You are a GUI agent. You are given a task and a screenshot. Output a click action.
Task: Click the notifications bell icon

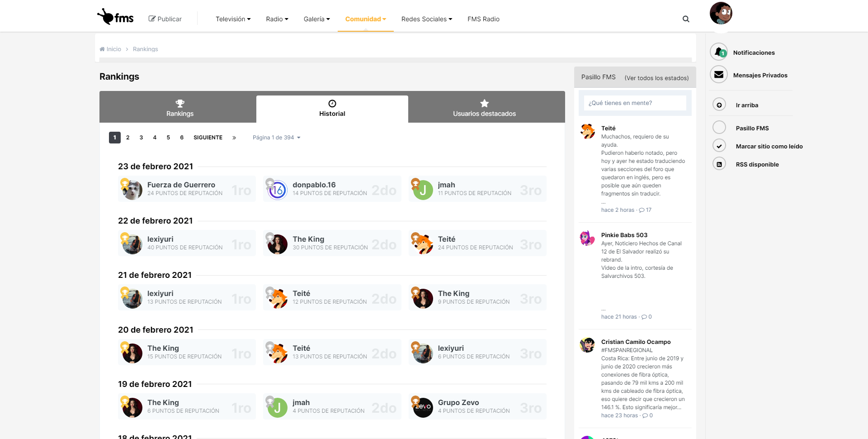point(718,52)
